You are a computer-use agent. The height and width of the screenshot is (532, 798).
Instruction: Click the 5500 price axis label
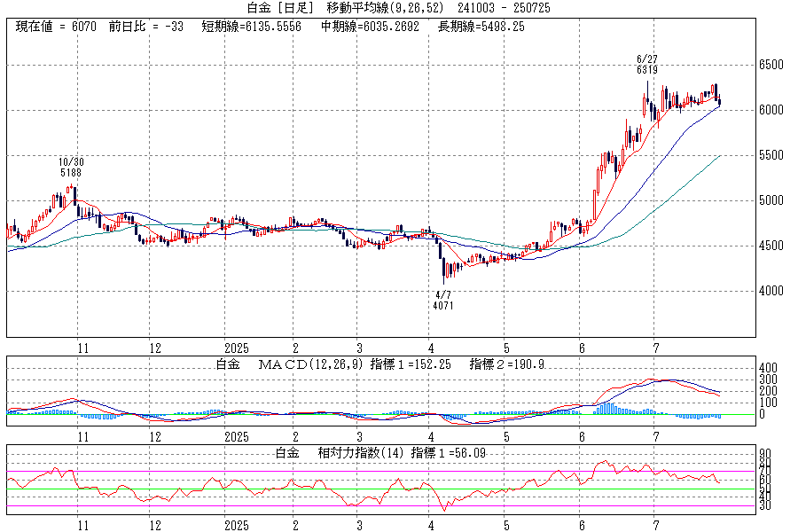(770, 155)
